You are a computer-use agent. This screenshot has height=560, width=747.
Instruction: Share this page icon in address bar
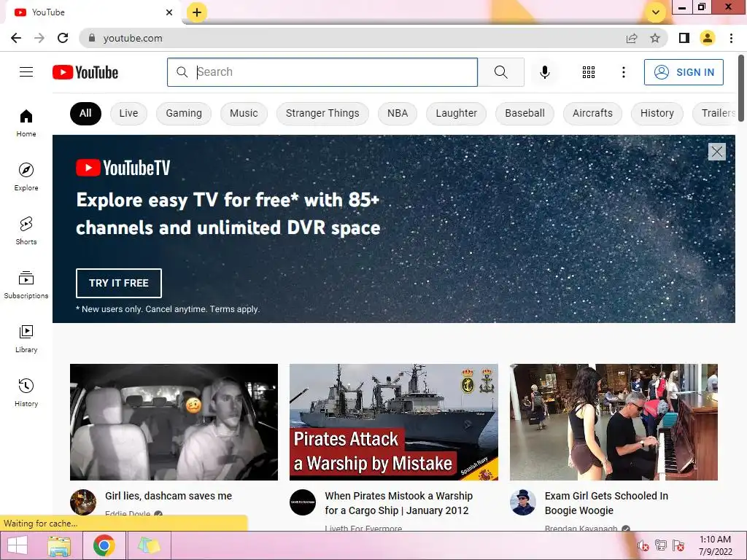(632, 38)
